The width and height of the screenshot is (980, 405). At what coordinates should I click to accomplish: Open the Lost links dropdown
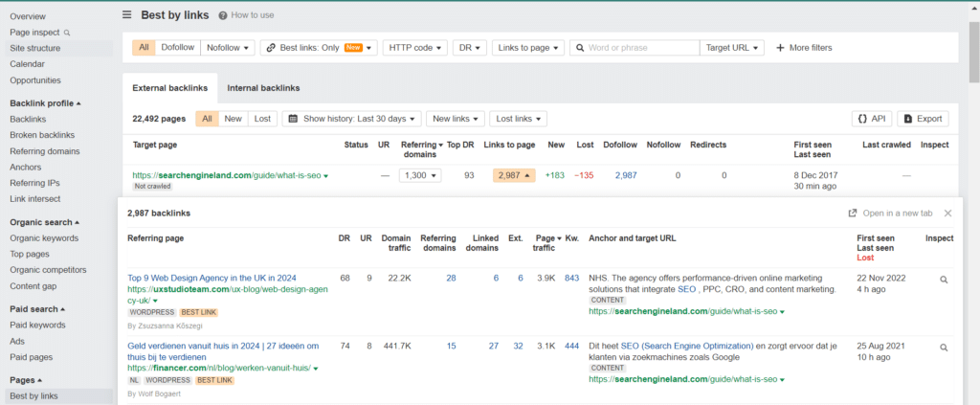(x=518, y=119)
